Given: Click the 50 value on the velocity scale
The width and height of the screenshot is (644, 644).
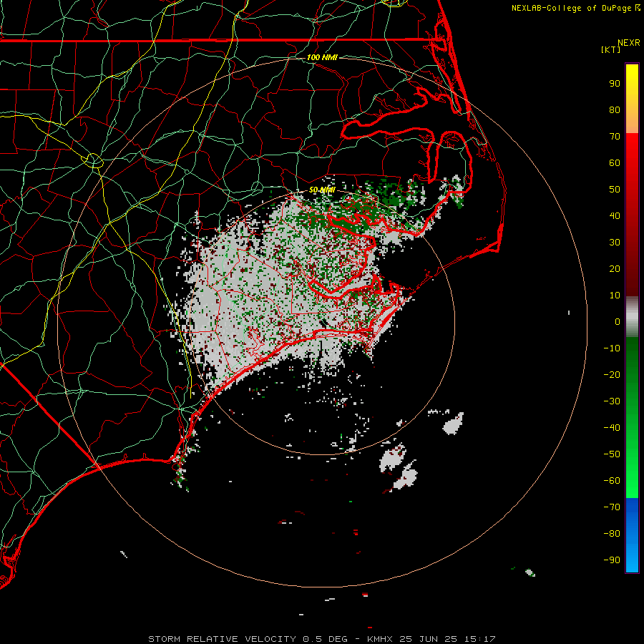Looking at the screenshot, I should click(615, 190).
